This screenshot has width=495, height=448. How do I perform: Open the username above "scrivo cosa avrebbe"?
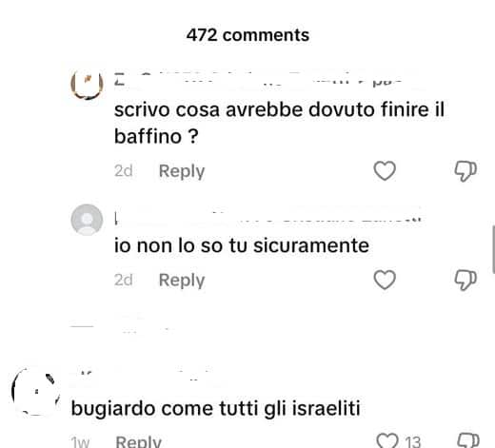point(258,79)
